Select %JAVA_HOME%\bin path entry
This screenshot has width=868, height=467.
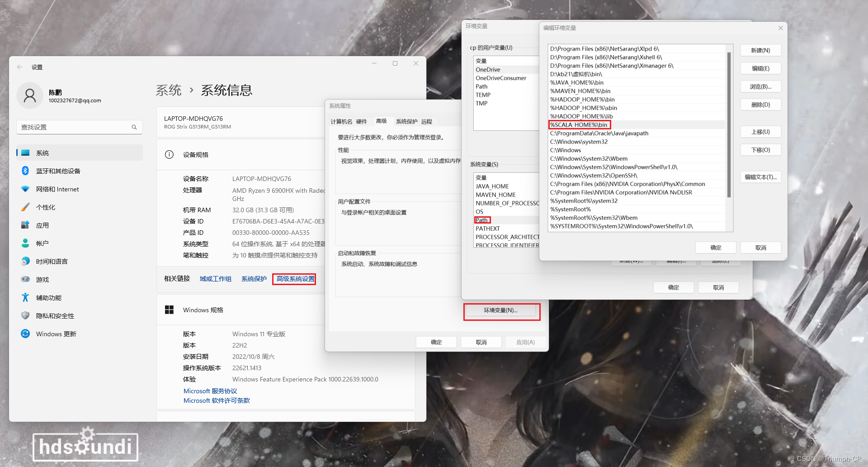tap(637, 83)
